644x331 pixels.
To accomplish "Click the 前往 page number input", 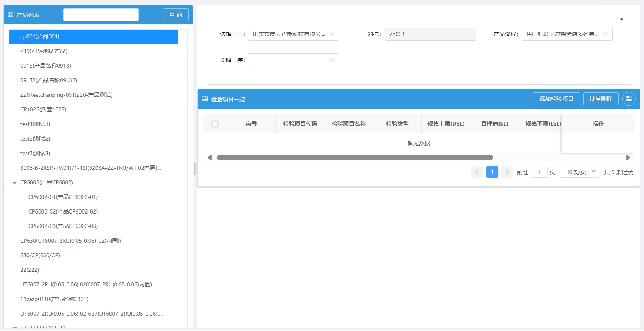I will 539,172.
